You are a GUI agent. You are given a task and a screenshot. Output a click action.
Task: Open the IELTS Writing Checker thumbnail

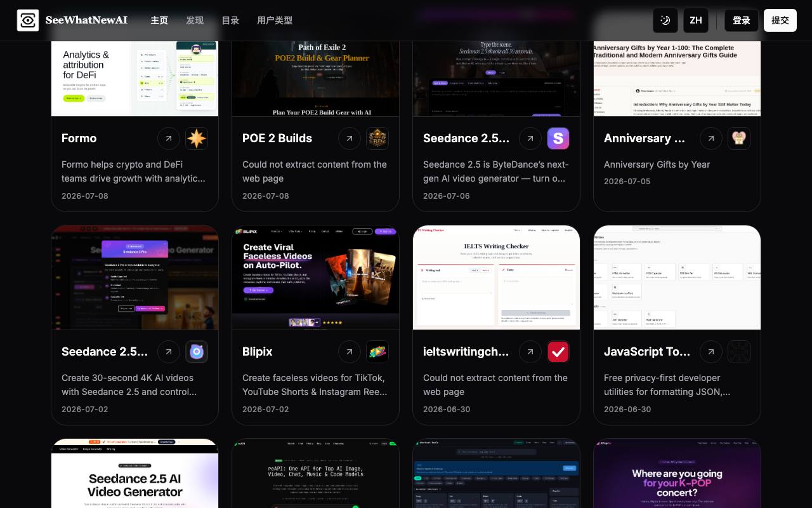(x=496, y=277)
